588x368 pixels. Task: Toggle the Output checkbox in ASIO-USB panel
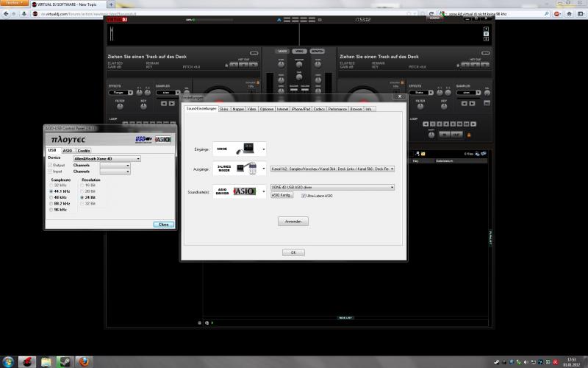[50, 165]
